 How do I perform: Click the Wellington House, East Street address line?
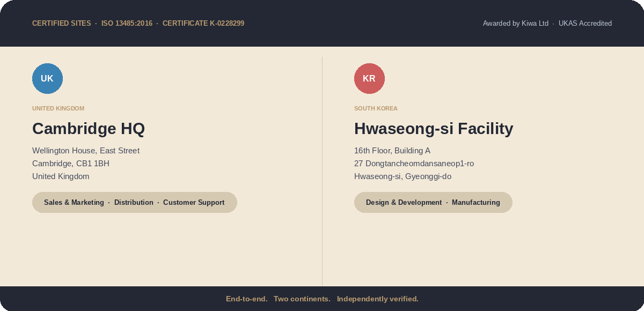coord(86,151)
